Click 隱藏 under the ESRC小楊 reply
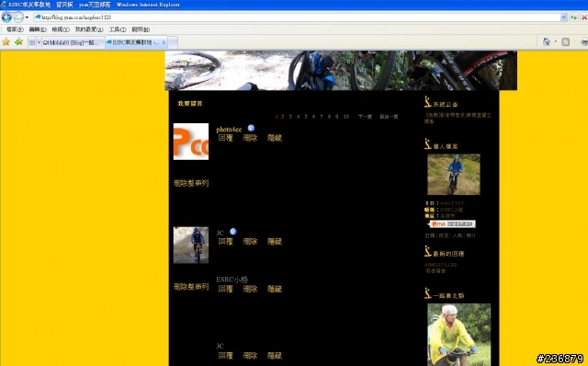Image resolution: width=588 pixels, height=366 pixels. tap(275, 289)
